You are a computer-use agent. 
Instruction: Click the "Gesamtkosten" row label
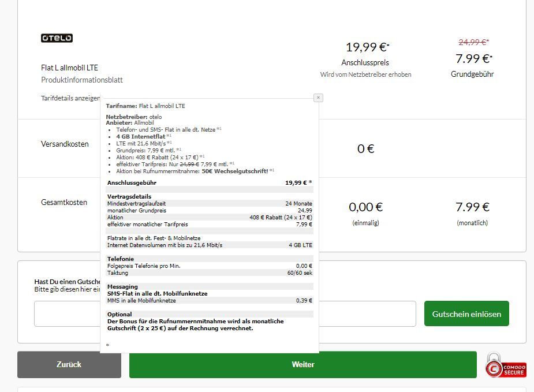coord(64,202)
